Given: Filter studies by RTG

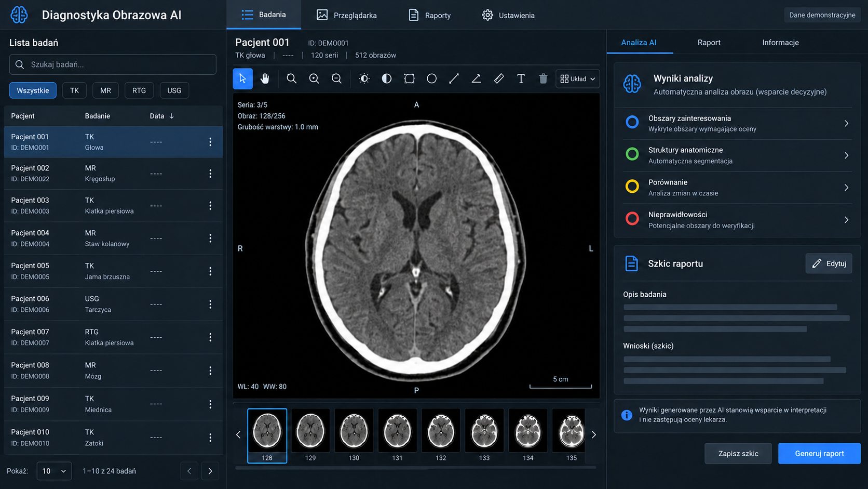Looking at the screenshot, I should [139, 90].
